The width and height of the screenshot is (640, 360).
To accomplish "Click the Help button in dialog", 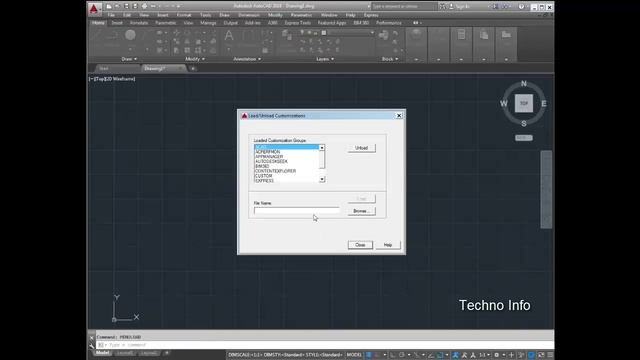I will (388, 245).
